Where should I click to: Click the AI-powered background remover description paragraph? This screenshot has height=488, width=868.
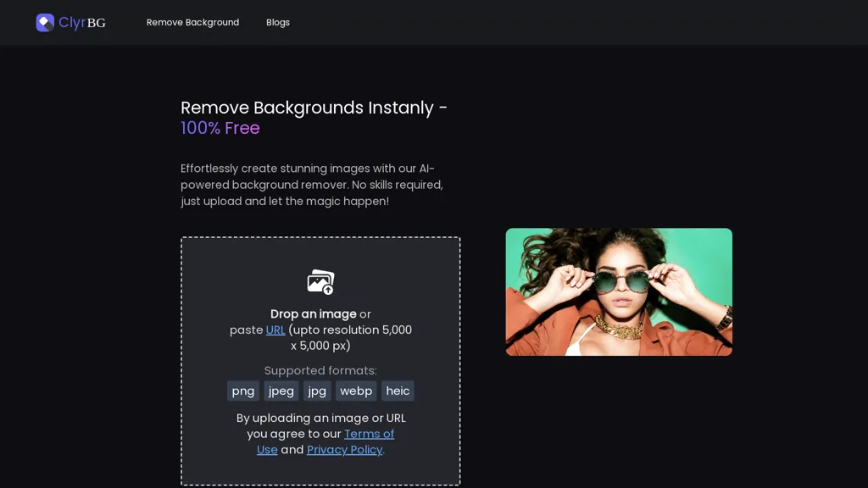tap(312, 185)
